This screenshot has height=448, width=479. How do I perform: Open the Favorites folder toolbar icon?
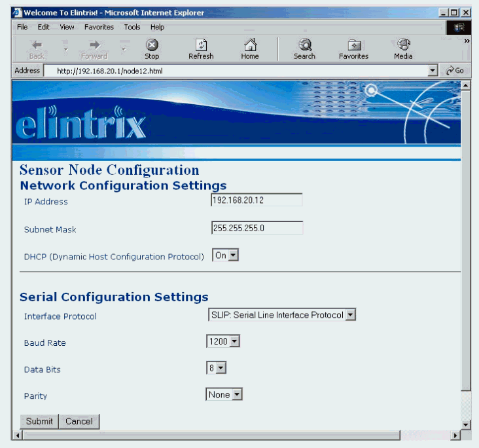353,45
